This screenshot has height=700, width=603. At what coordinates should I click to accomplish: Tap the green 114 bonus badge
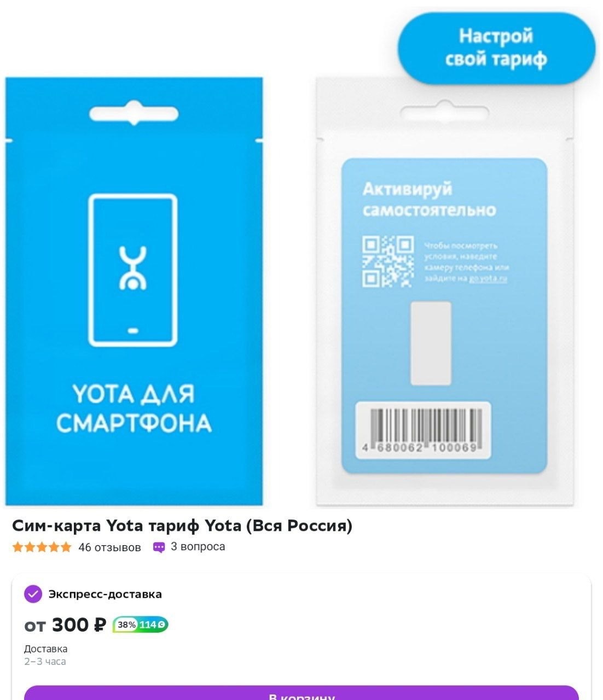pos(153,625)
